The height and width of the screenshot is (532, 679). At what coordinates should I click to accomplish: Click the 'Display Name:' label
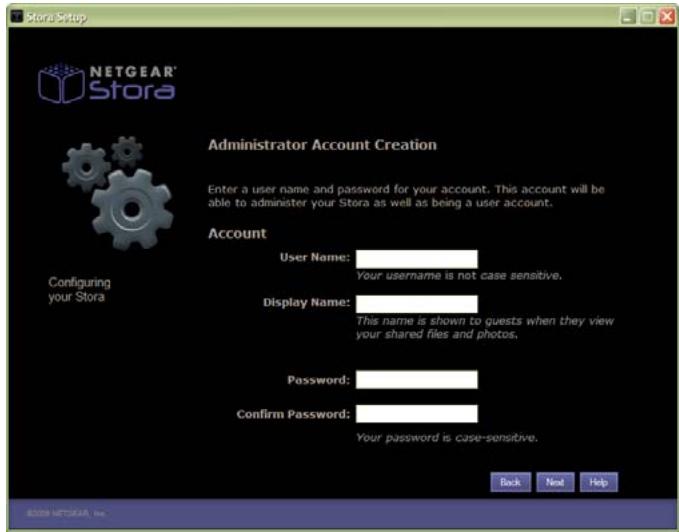pos(307,302)
